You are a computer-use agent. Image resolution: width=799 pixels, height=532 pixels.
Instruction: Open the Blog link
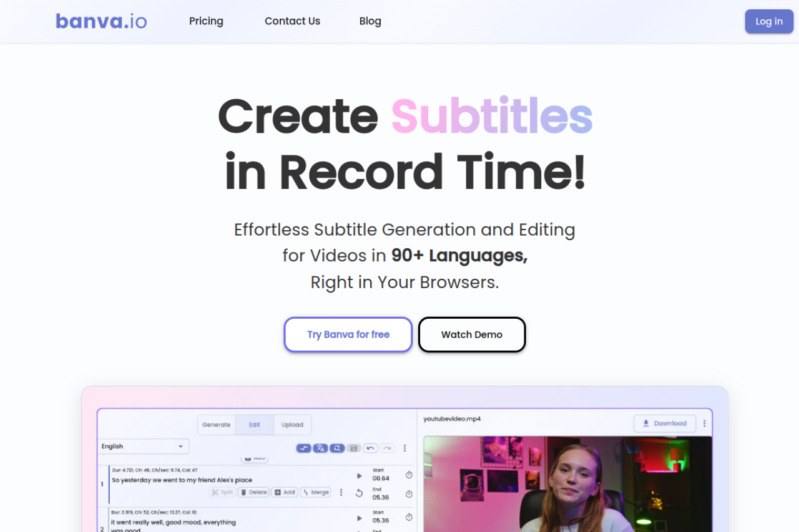370,21
